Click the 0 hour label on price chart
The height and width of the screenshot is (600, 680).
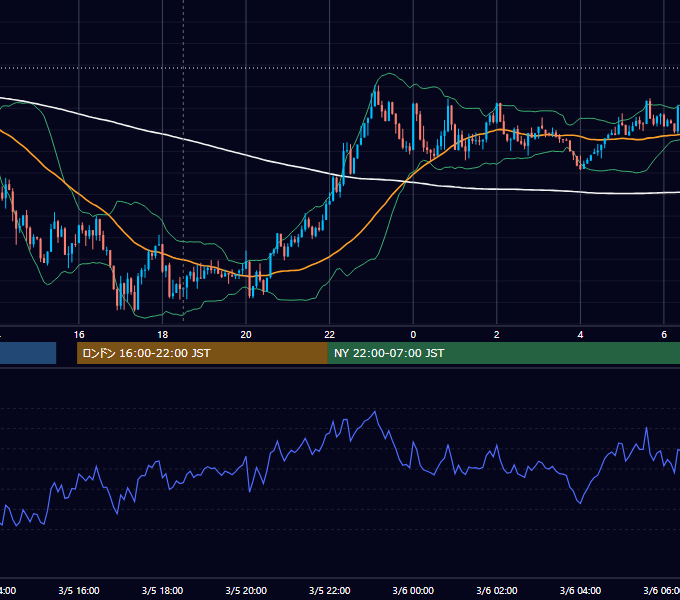point(413,335)
